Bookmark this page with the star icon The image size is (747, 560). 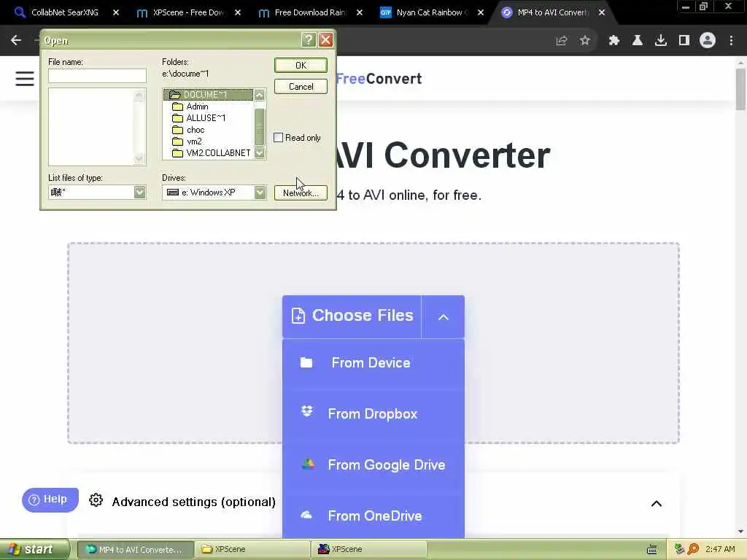(585, 41)
